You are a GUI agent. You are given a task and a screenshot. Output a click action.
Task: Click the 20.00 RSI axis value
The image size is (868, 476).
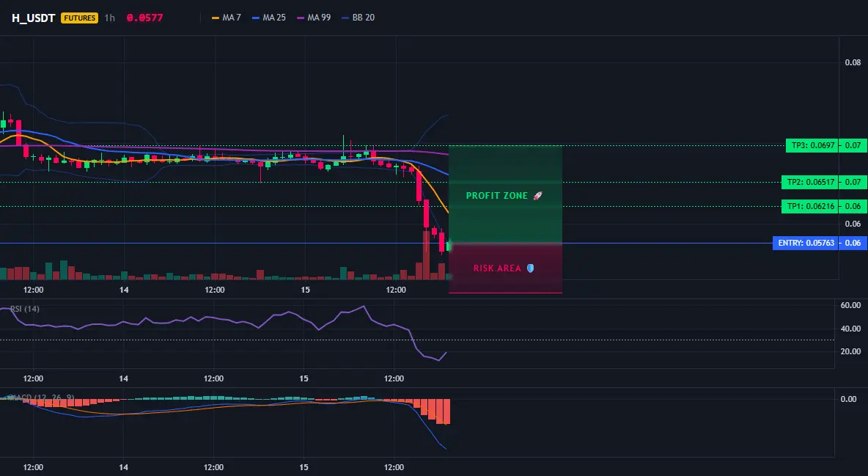850,351
